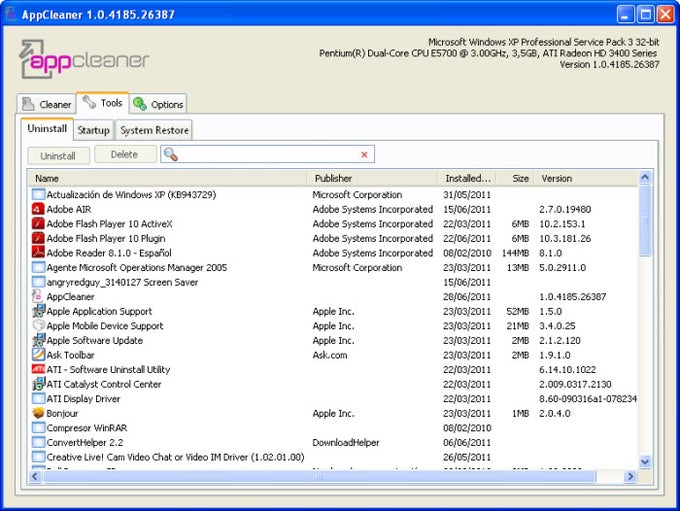Click the ATI Catalyst Control Center icon
Viewport: 680px width, 511px height.
click(x=38, y=384)
